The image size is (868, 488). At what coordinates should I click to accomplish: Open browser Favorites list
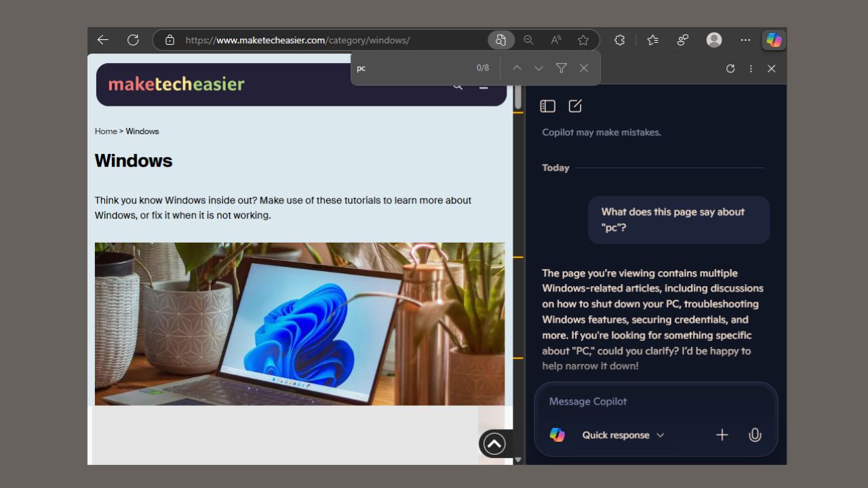point(652,40)
